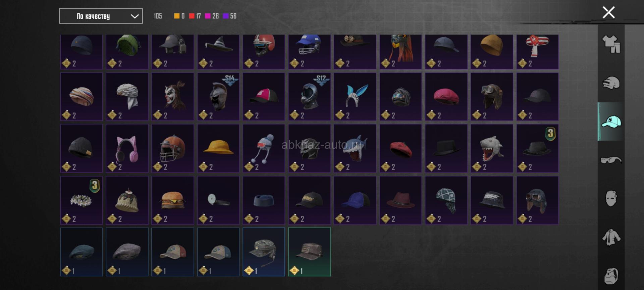Select the S12 dark helmet item
The height and width of the screenshot is (290, 644).
click(310, 97)
